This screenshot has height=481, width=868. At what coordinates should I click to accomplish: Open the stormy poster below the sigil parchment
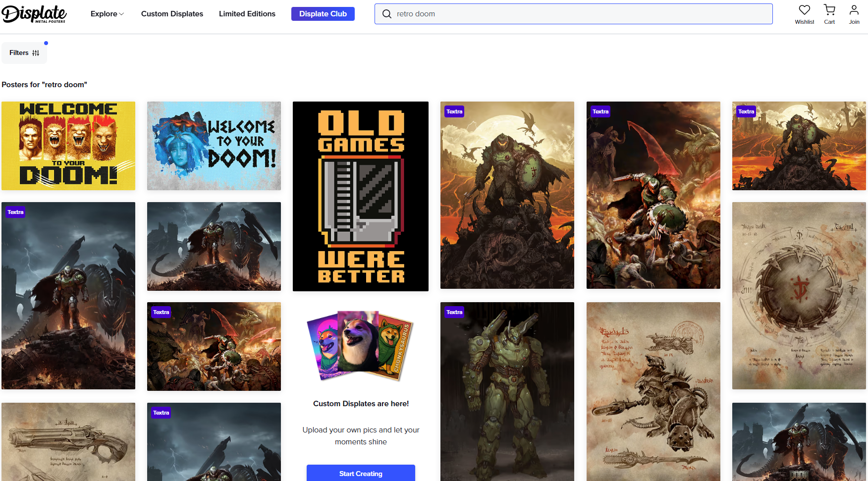(799, 442)
